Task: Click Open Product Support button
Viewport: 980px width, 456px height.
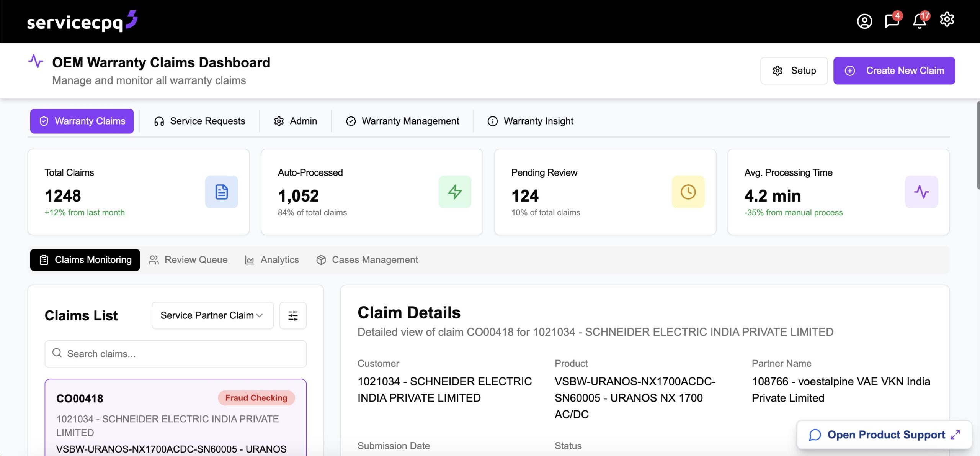Action: (884, 435)
